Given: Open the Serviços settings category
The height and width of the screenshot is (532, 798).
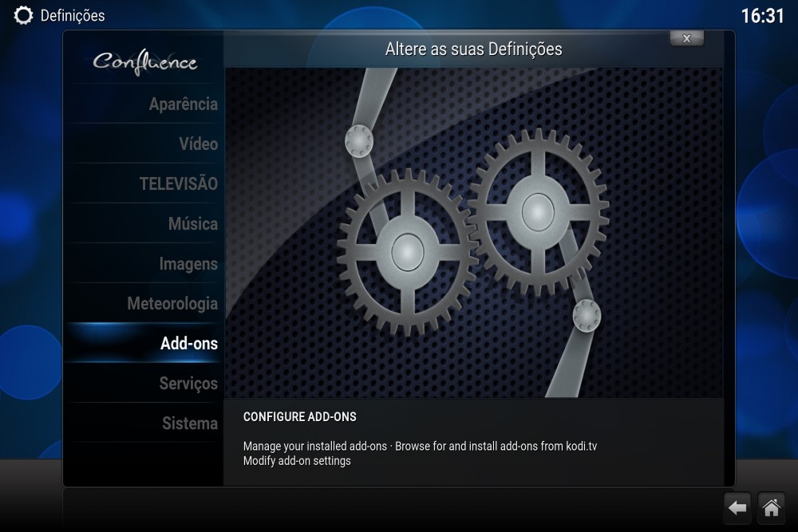Looking at the screenshot, I should coord(188,384).
